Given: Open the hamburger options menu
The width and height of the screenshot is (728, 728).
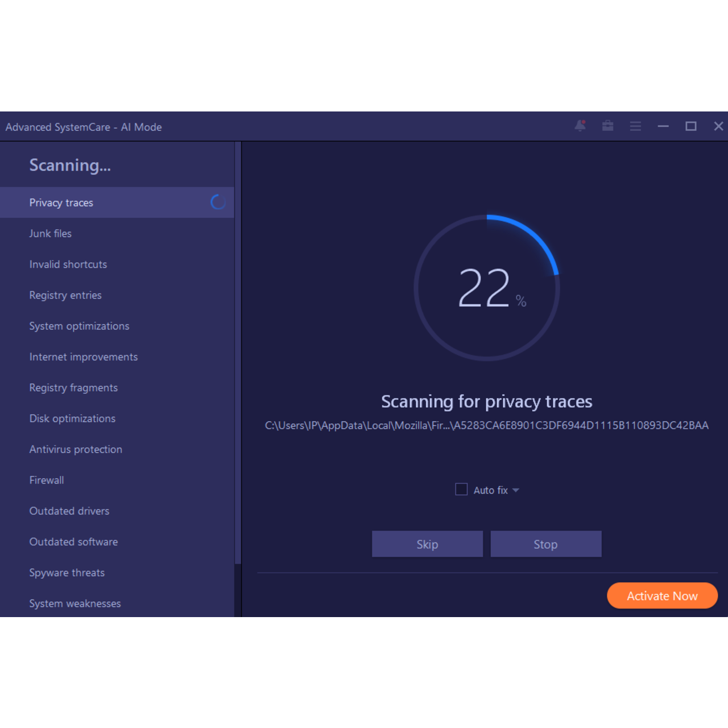Looking at the screenshot, I should [x=635, y=126].
